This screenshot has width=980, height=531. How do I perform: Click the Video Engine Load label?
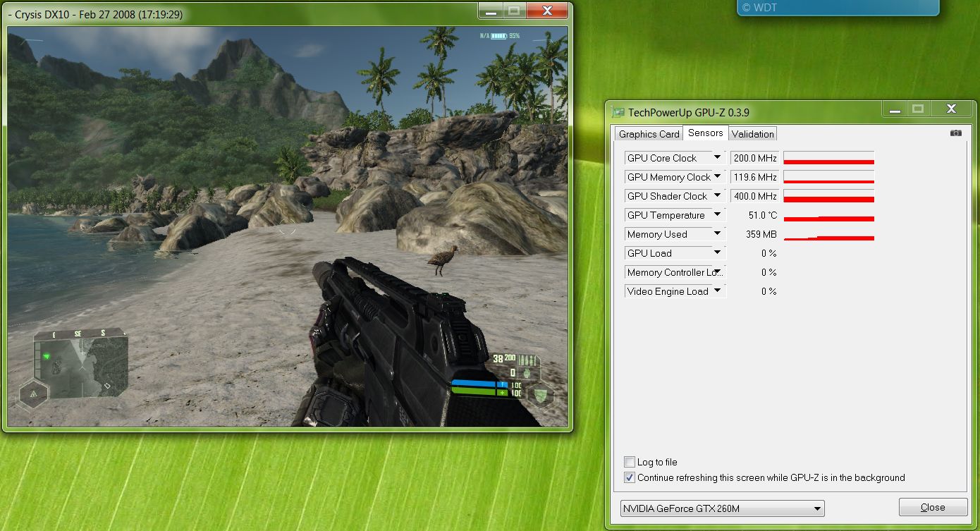click(668, 291)
